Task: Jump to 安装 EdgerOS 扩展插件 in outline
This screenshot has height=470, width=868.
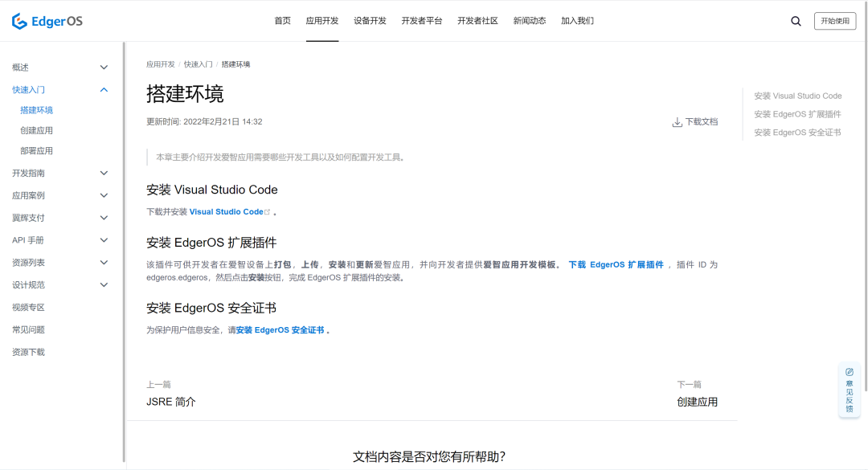Action: tap(797, 114)
